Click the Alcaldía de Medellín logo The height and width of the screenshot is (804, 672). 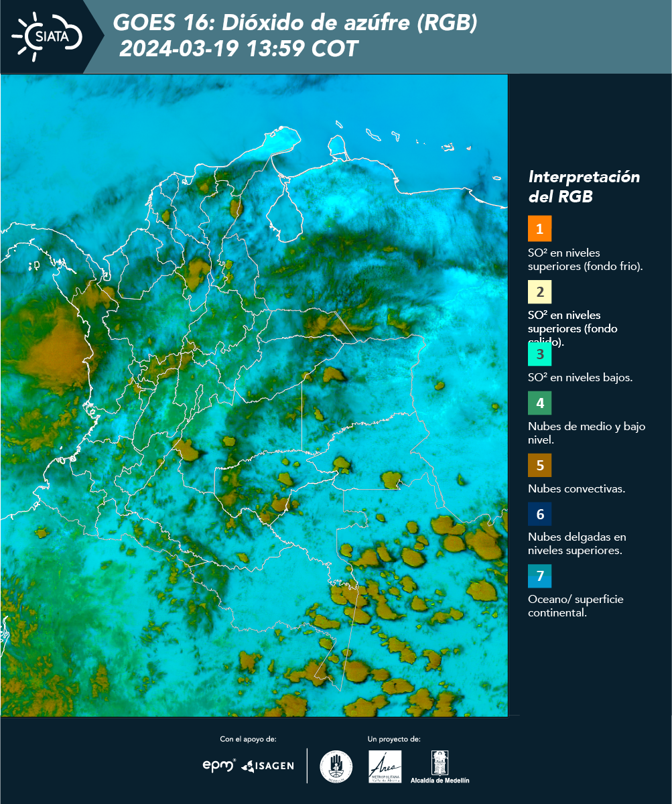pyautogui.click(x=440, y=766)
